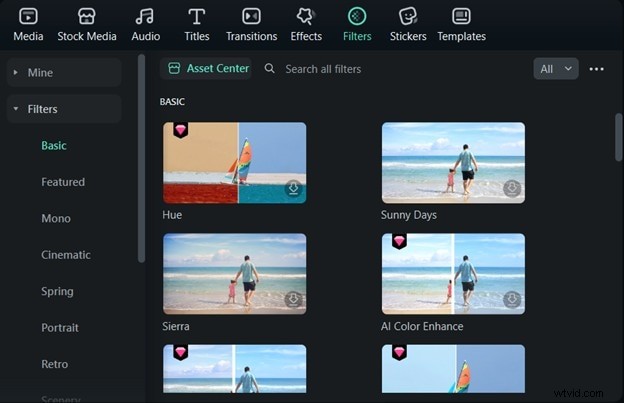Open the three-dot more options menu
Screen dimensions: 624x403
pos(596,69)
